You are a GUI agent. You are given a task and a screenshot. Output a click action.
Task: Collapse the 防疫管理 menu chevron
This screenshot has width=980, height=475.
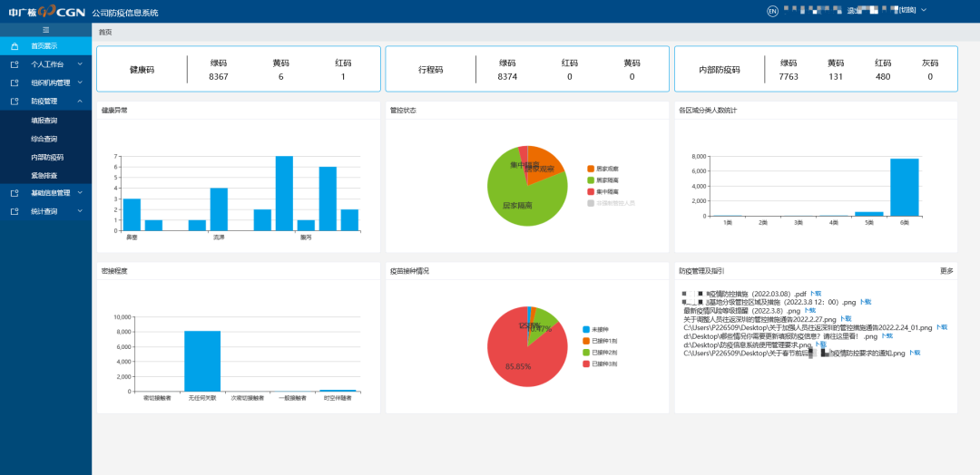point(80,102)
